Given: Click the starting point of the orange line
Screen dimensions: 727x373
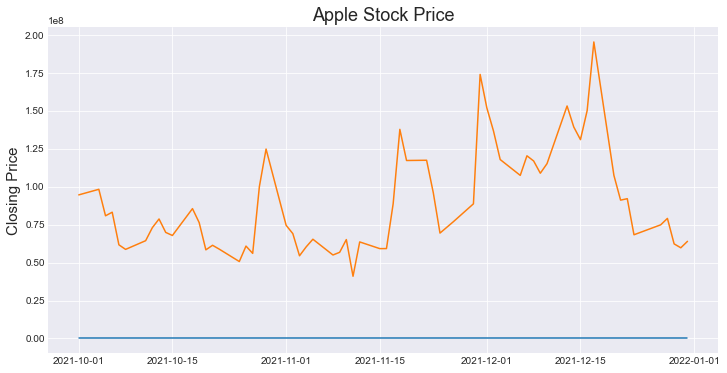Looking at the screenshot, I should (79, 195).
